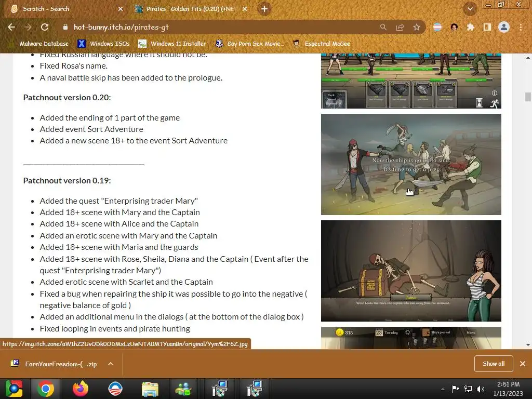The width and height of the screenshot is (532, 399).
Task: Click the address bar URL hot-bunny.itch.io
Action: (121, 27)
